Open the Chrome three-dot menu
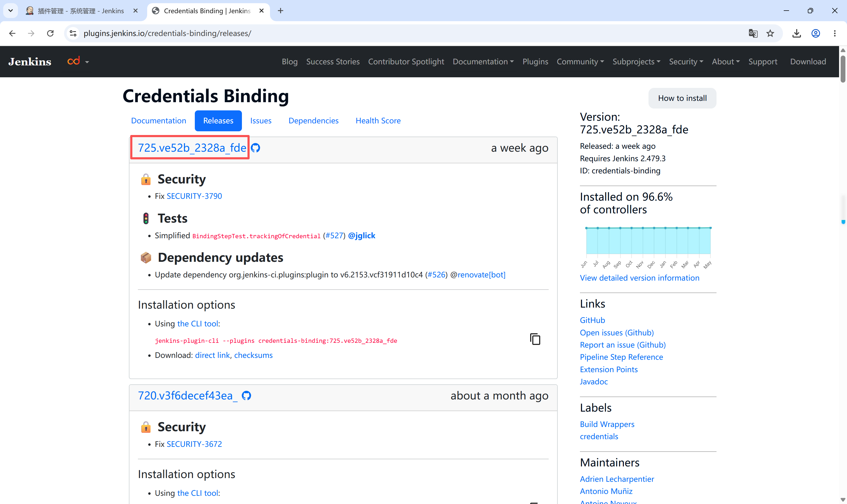This screenshot has width=847, height=504. coord(835,33)
